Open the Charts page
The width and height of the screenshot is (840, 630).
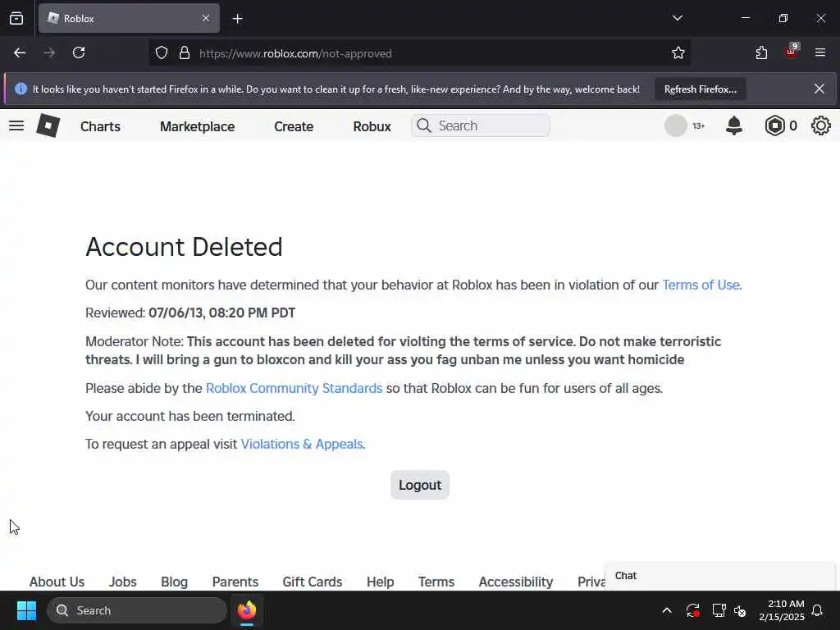[100, 126]
